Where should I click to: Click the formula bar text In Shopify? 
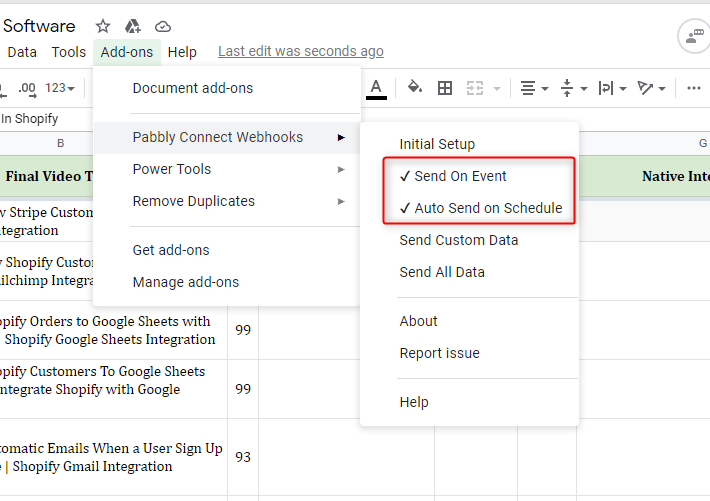pyautogui.click(x=29, y=119)
